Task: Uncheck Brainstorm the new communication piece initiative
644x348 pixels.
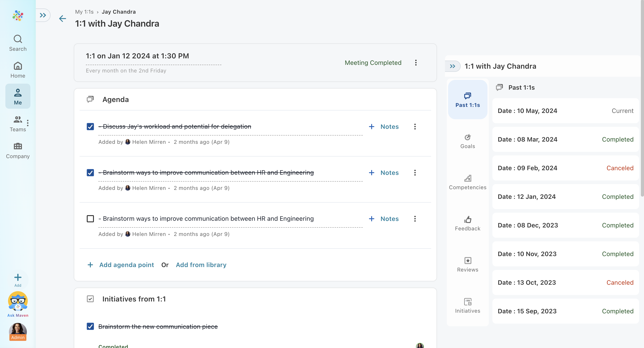Action: (x=90, y=326)
